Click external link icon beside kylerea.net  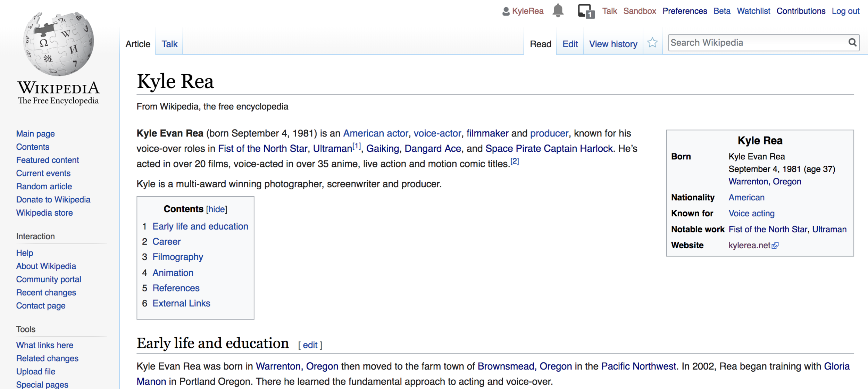pos(775,246)
